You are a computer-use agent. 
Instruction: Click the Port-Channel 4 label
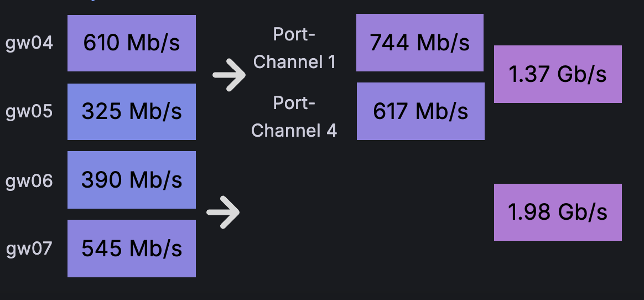pos(294,117)
